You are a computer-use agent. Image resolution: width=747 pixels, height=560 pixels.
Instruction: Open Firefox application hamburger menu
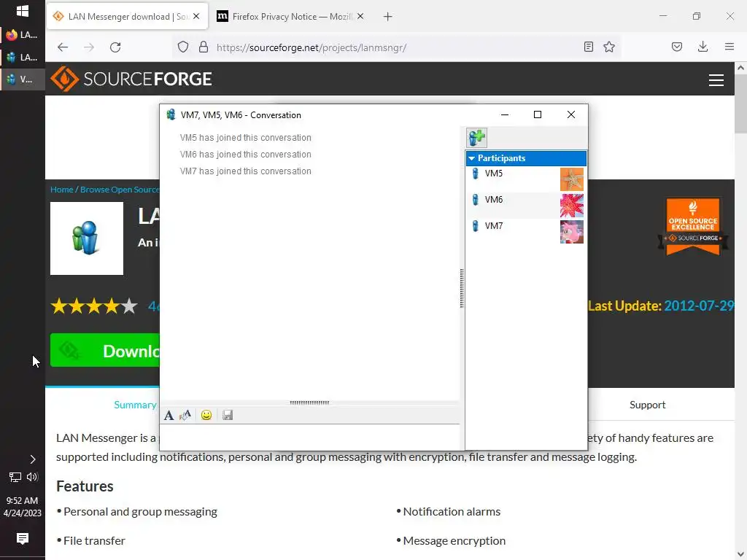pyautogui.click(x=729, y=47)
